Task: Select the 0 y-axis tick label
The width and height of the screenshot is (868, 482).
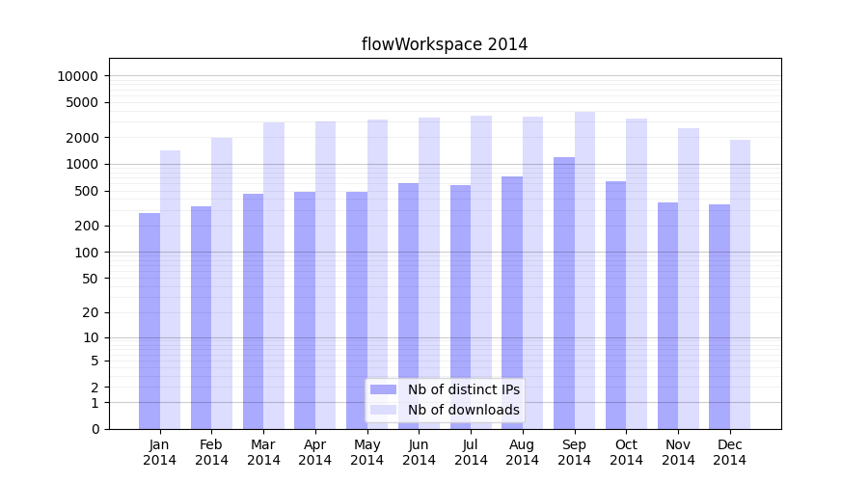Action: 95,429
